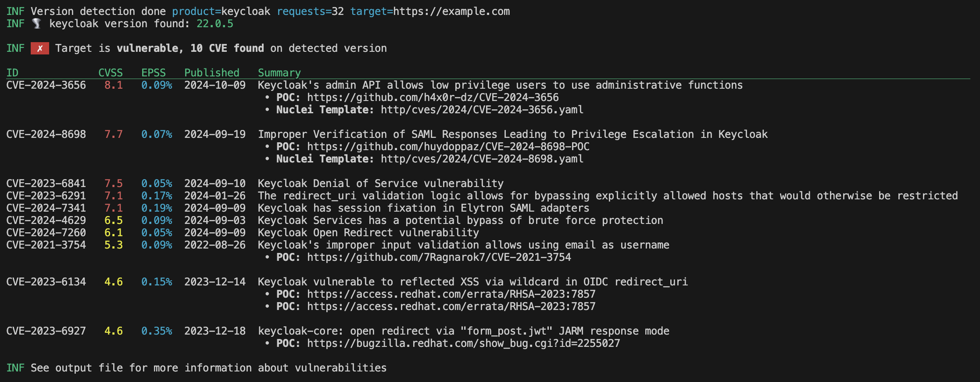Click the Published column header
This screenshot has height=382, width=980.
pyautogui.click(x=212, y=73)
